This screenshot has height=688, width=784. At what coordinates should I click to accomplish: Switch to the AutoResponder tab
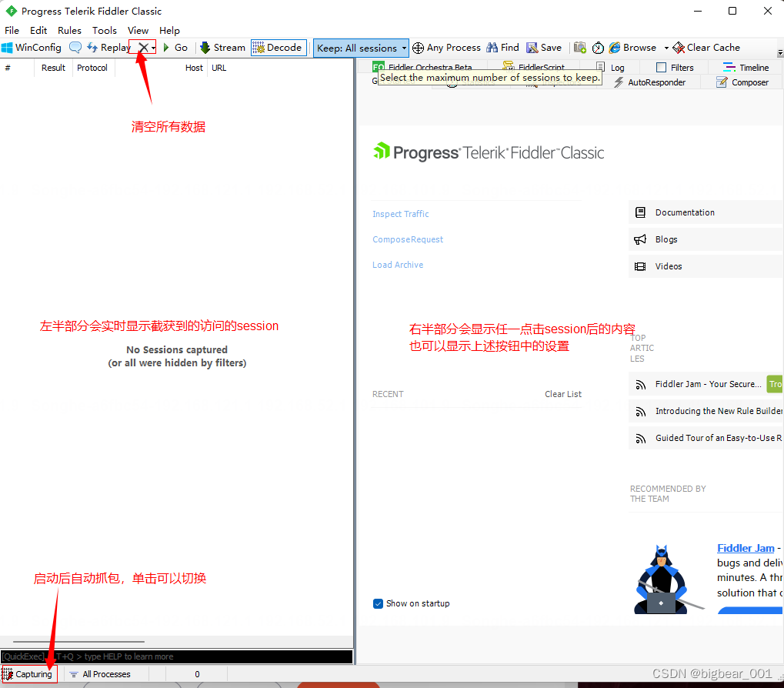pos(650,82)
